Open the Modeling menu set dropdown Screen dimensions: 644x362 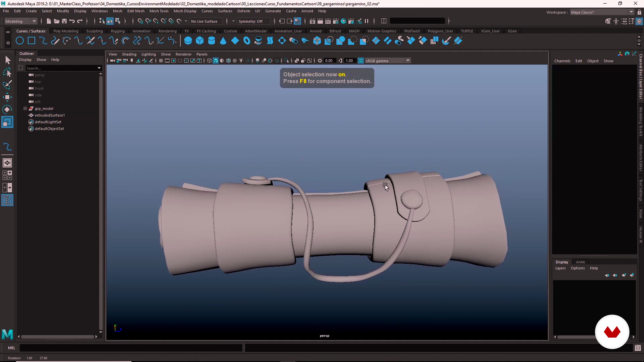[x=34, y=21]
